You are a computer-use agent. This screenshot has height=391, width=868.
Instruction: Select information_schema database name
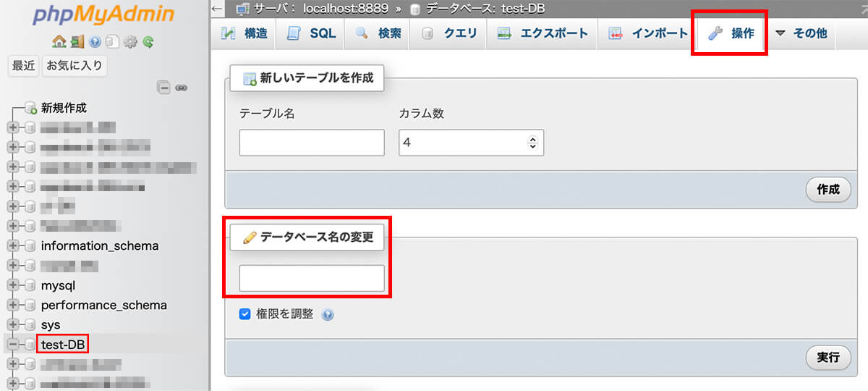tap(100, 246)
